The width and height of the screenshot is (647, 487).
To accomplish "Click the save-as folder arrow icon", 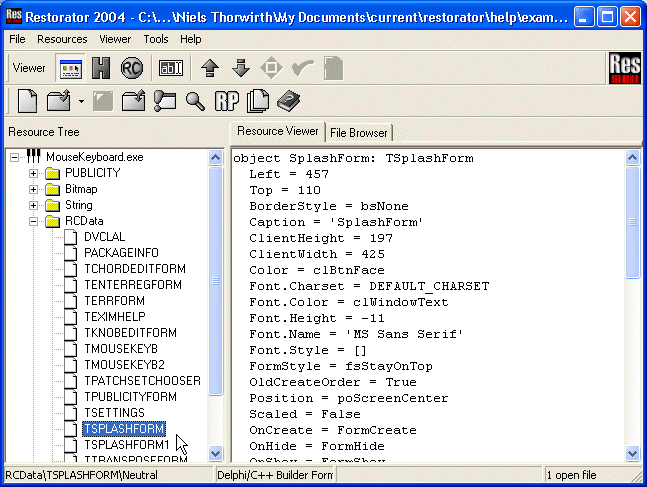I will 133,101.
